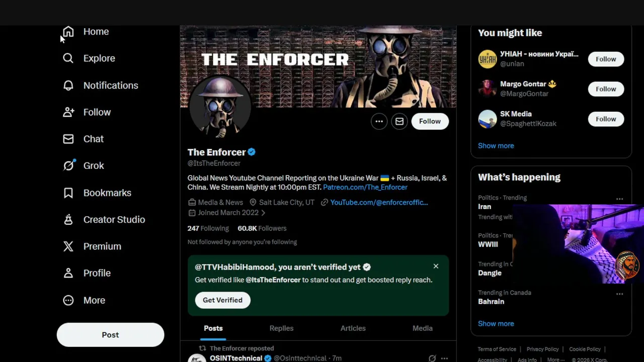The width and height of the screenshot is (644, 362).
Task: Open the Grok sidebar icon
Action: (68, 165)
